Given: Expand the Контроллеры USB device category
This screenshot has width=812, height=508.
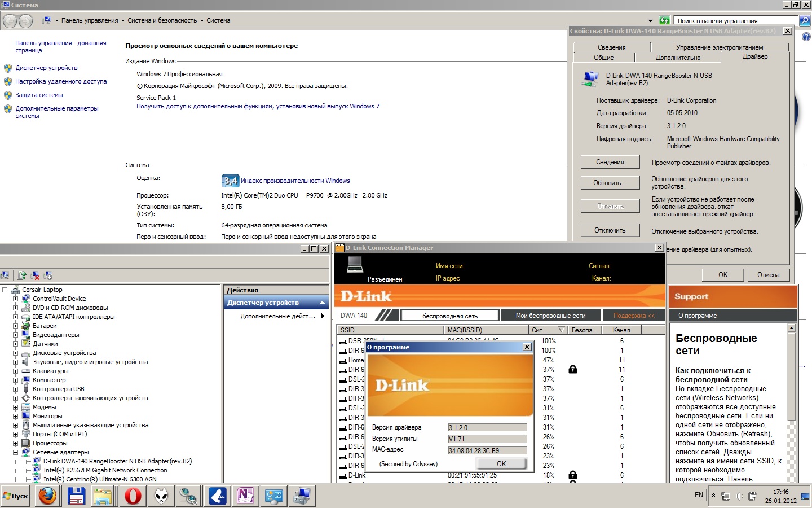Looking at the screenshot, I should point(16,389).
